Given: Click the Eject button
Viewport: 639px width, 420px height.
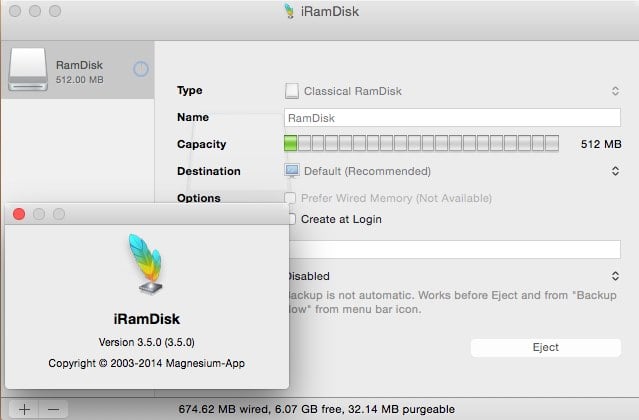Looking at the screenshot, I should tap(546, 347).
